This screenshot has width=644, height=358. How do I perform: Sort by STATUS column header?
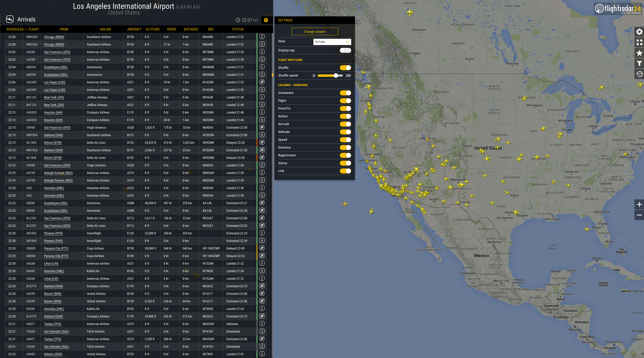(238, 29)
